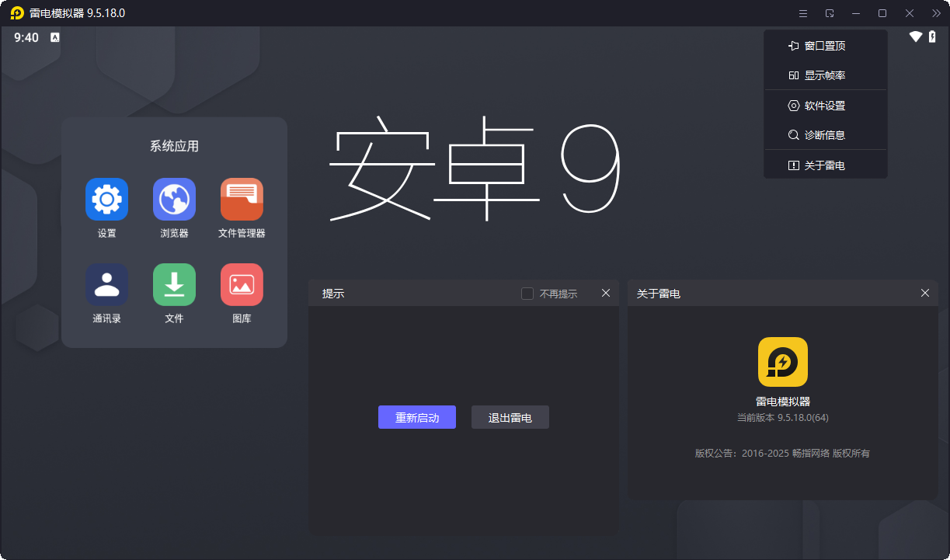Open the hamburger menu in title bar
The image size is (950, 560).
coord(803,13)
